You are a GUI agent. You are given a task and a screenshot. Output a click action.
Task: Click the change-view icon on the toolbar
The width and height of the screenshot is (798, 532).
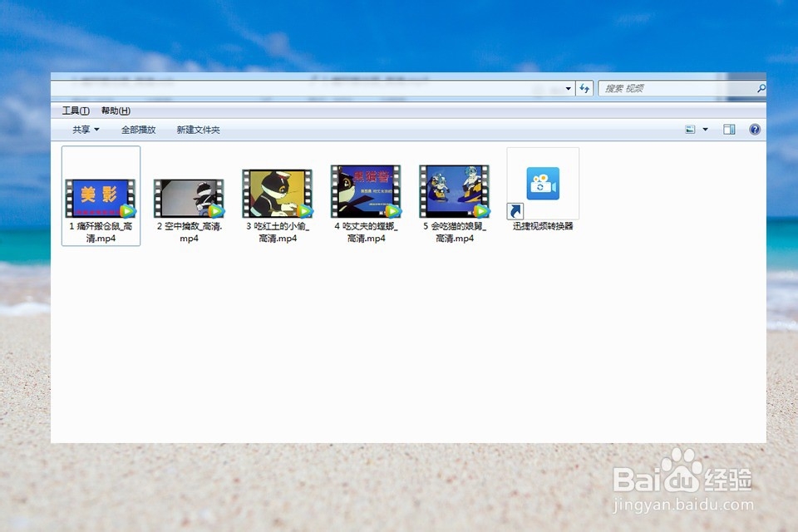pyautogui.click(x=691, y=129)
